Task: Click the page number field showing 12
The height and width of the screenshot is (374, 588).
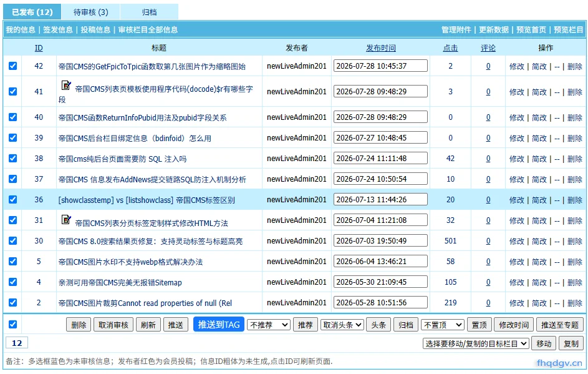Action: [17, 343]
